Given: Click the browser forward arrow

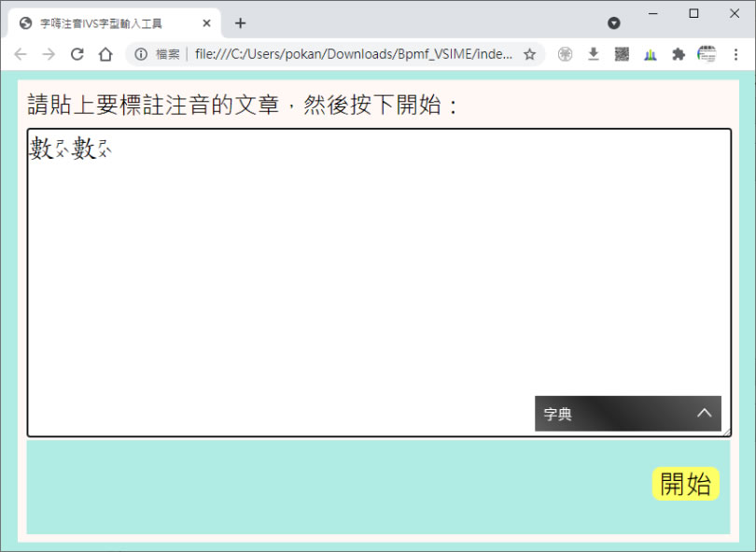Looking at the screenshot, I should [49, 54].
